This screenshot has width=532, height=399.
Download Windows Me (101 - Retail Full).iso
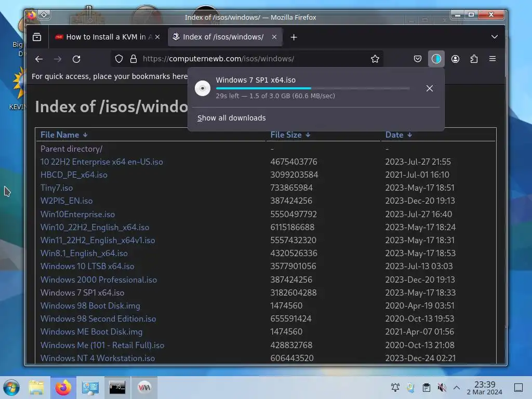102,345
